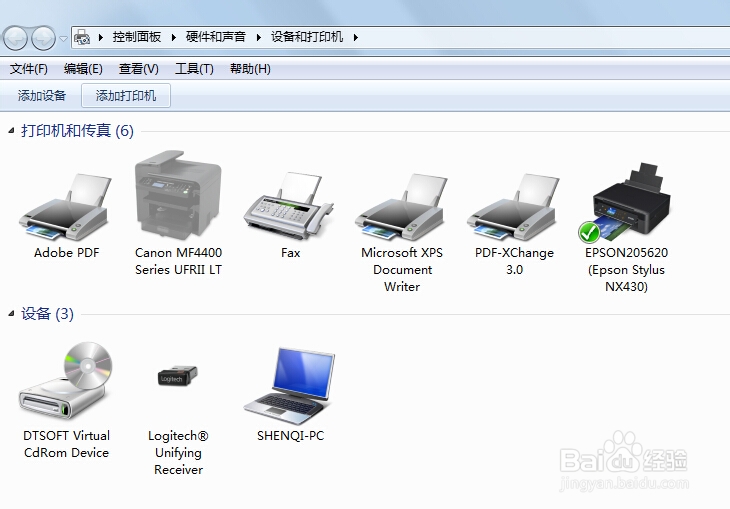Select the SHENQI-PC laptop icon
The image size is (730, 509).
(x=290, y=386)
